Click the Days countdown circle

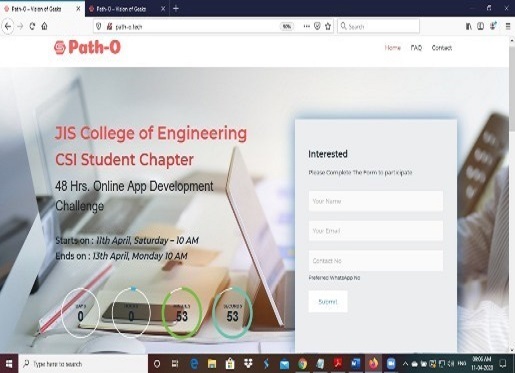tap(80, 312)
